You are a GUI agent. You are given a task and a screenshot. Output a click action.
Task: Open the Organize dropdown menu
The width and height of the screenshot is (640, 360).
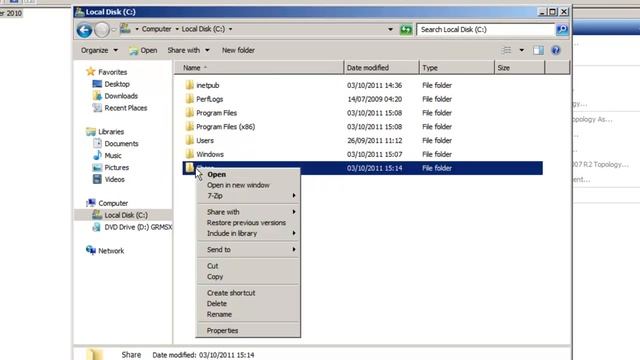coord(99,50)
